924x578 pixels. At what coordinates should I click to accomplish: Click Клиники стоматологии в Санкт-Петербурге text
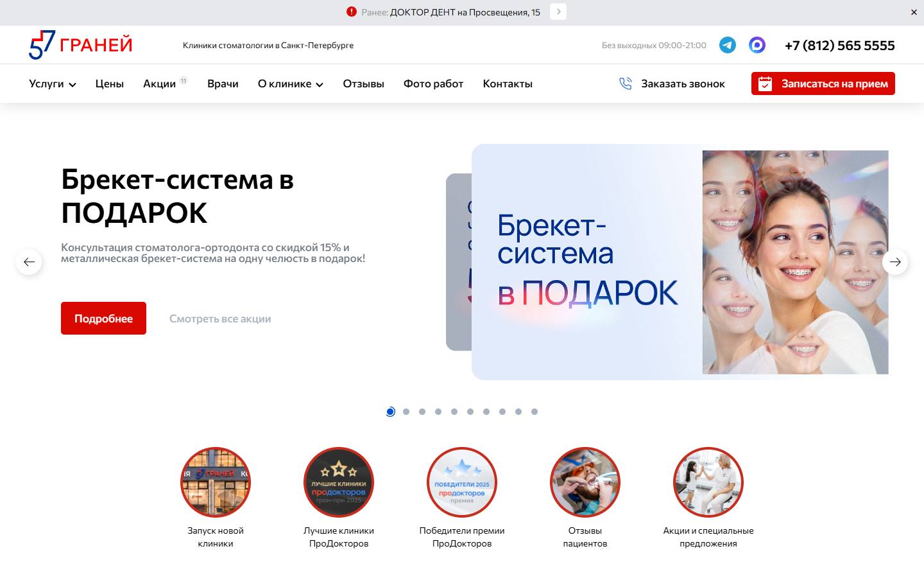click(268, 45)
